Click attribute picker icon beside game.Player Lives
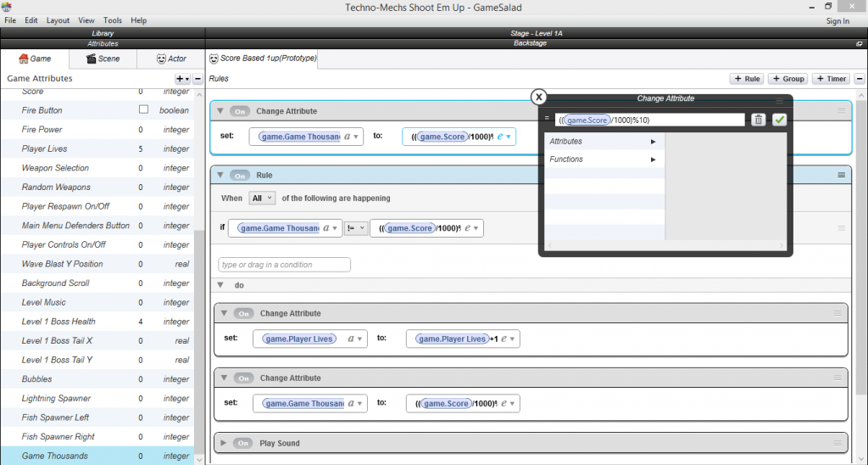This screenshot has height=465, width=868. 354,339
